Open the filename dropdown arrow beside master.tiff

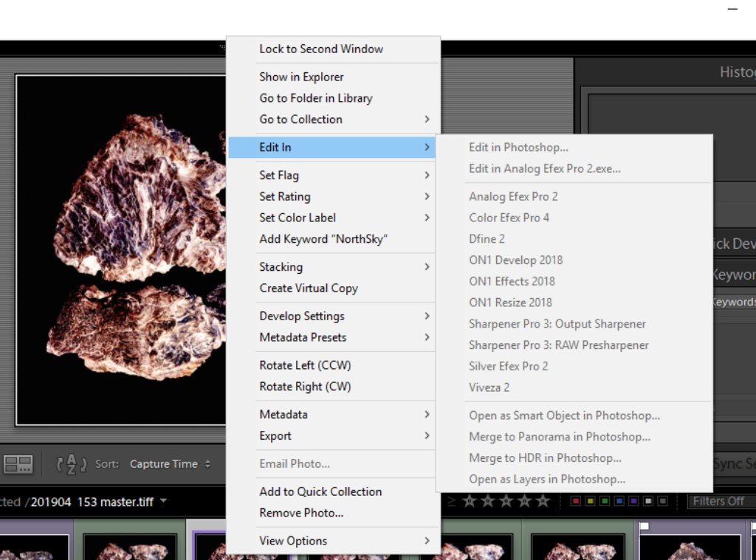[x=163, y=501]
